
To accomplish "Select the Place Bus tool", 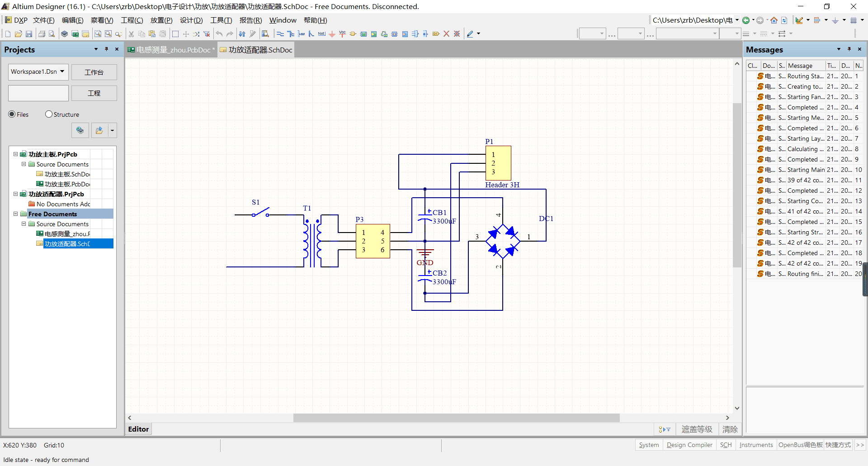I will pos(291,34).
